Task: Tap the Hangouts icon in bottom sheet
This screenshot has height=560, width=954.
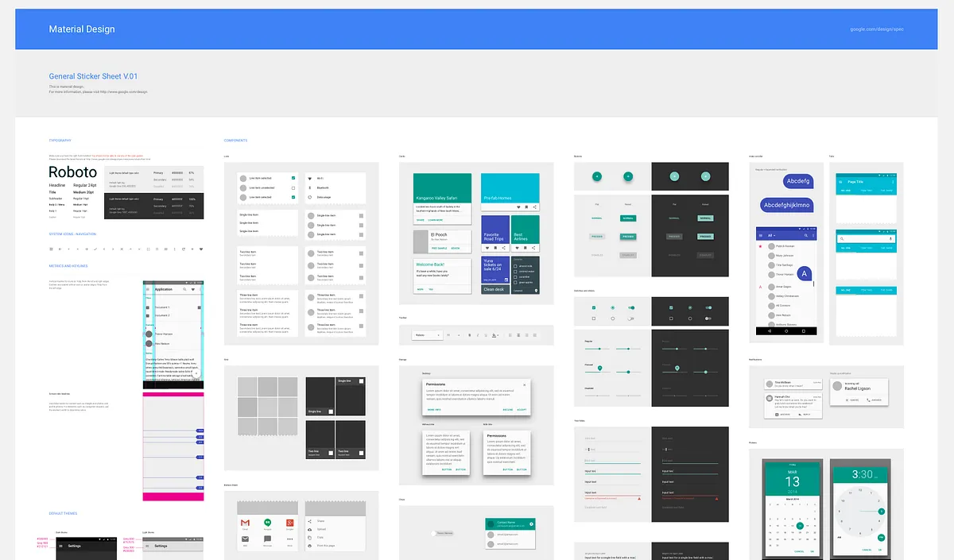Action: (x=267, y=522)
